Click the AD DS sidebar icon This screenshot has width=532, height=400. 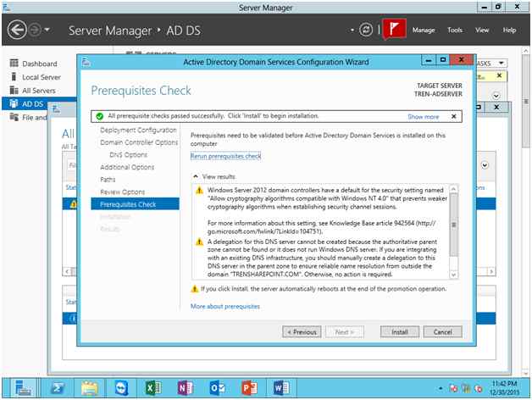(x=14, y=103)
